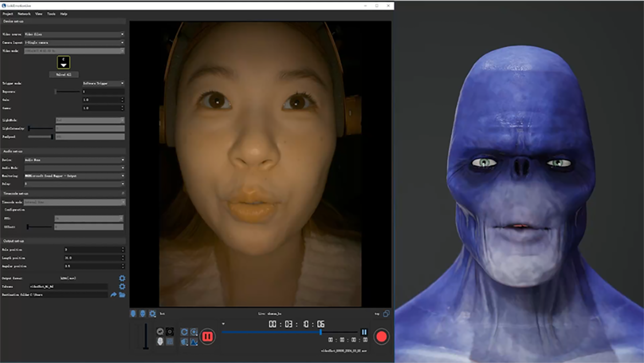
Task: Click the blue alien character render
Action: point(519,204)
